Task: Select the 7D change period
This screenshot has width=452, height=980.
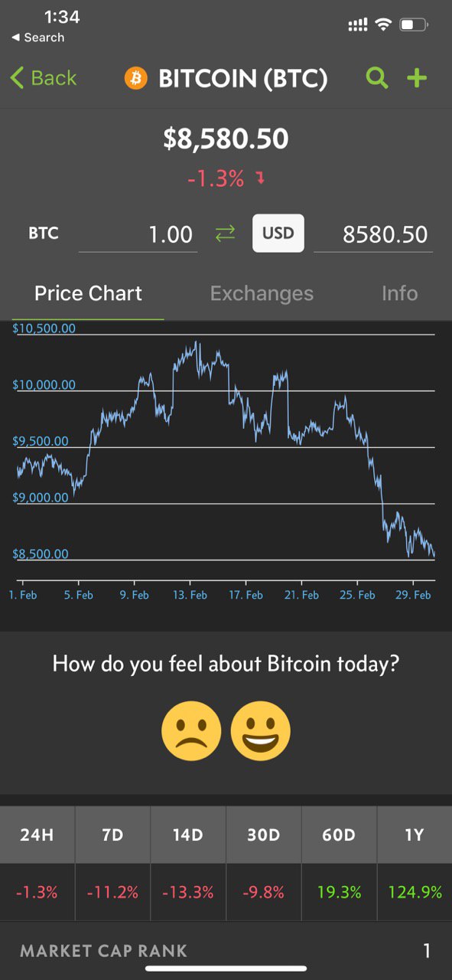Action: (112, 835)
